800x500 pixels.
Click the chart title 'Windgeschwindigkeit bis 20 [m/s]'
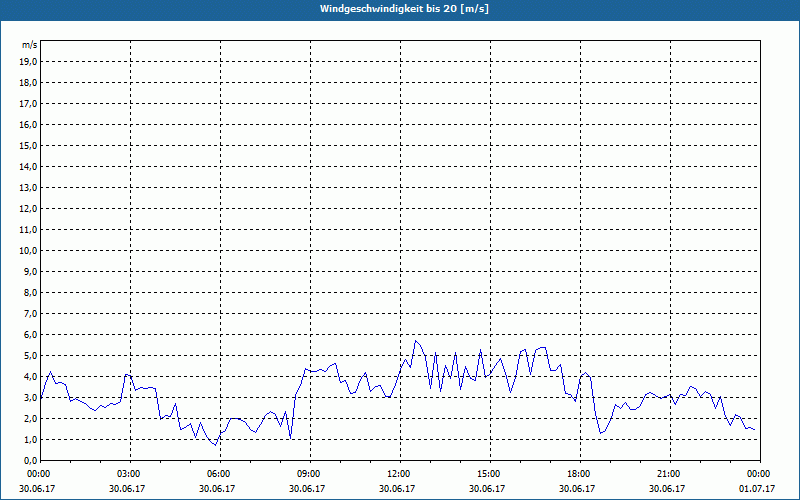point(404,9)
